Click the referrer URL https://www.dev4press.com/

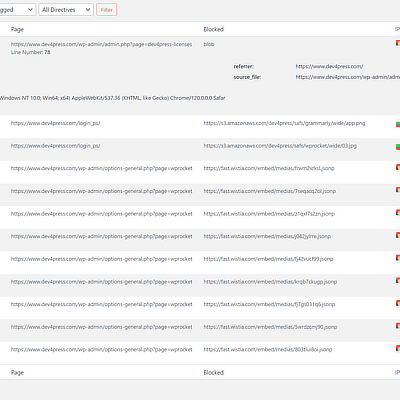pos(329,66)
